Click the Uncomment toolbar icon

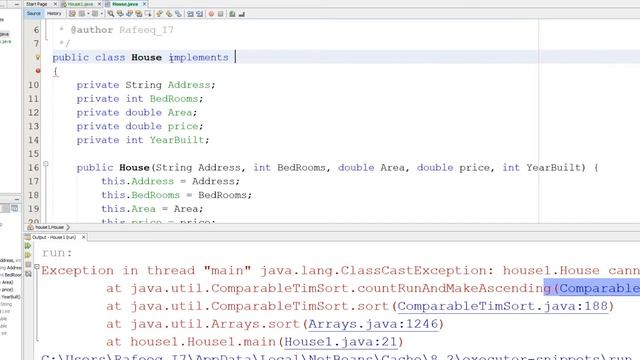coord(242,14)
